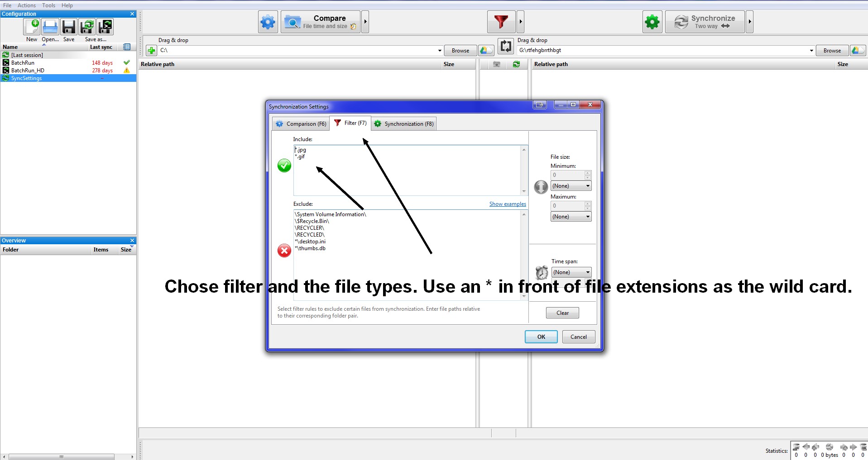
Task: Click Overview Size column header
Action: click(126, 250)
